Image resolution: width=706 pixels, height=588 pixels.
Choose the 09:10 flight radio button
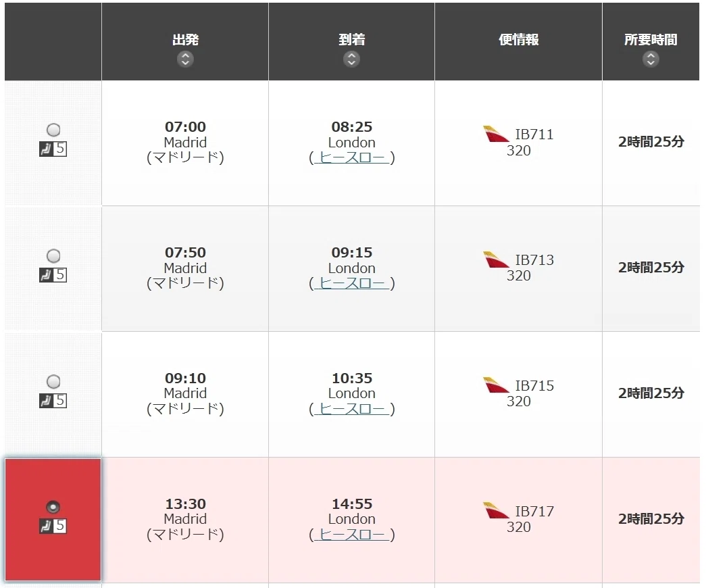tap(53, 382)
